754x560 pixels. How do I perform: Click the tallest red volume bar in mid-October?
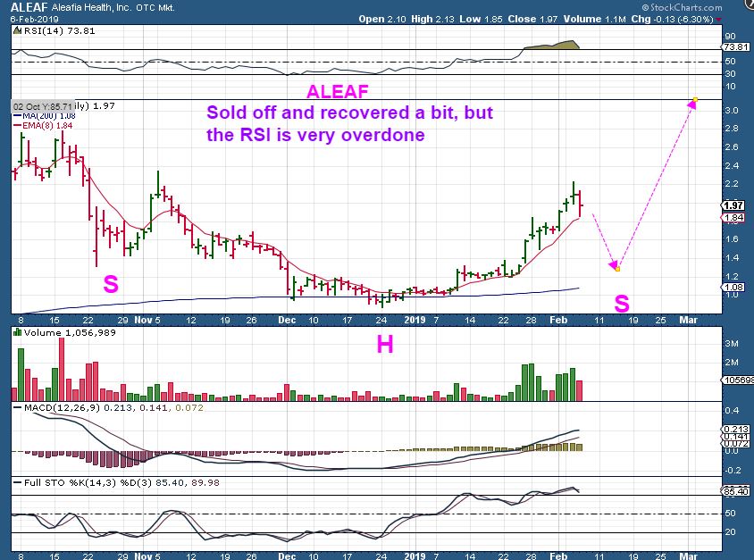(62, 369)
